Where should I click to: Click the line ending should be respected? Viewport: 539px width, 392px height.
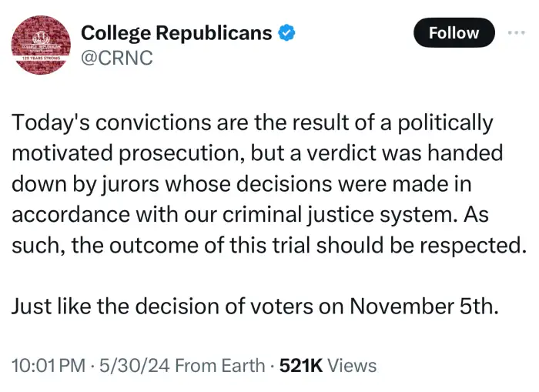[x=268, y=246]
